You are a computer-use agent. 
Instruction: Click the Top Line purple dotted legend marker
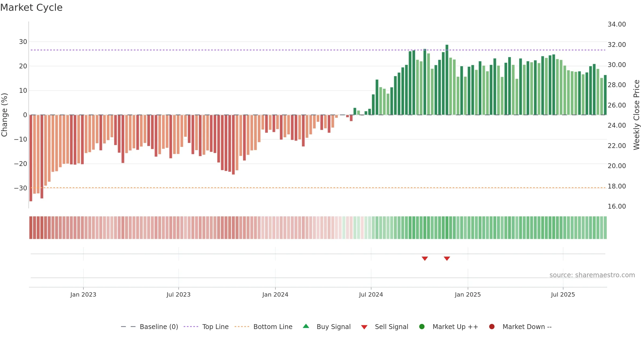[191, 327]
